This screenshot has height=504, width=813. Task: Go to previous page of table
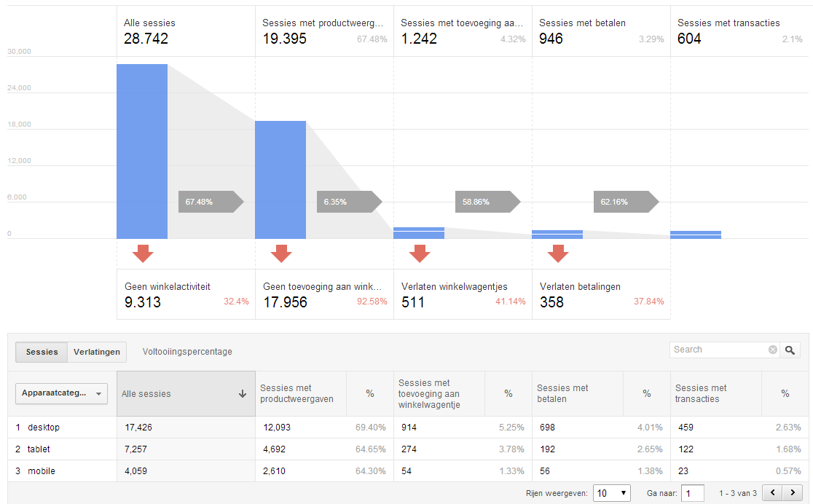[x=772, y=493]
